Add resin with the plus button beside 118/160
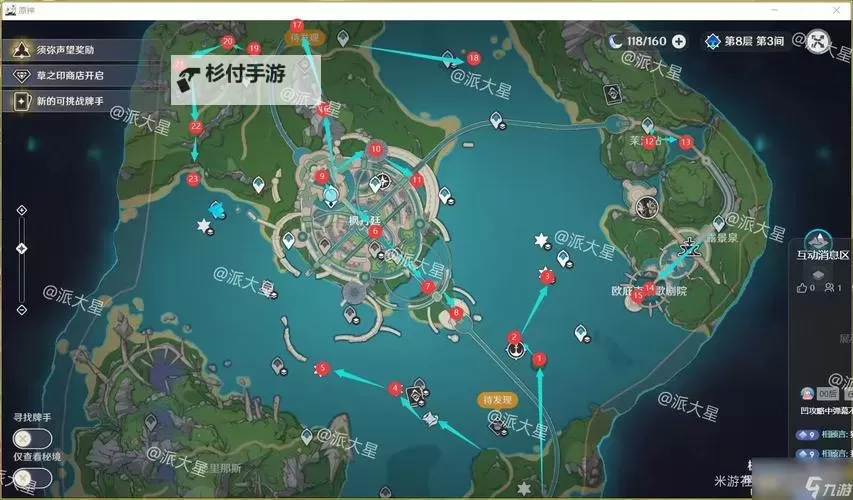 click(x=679, y=41)
